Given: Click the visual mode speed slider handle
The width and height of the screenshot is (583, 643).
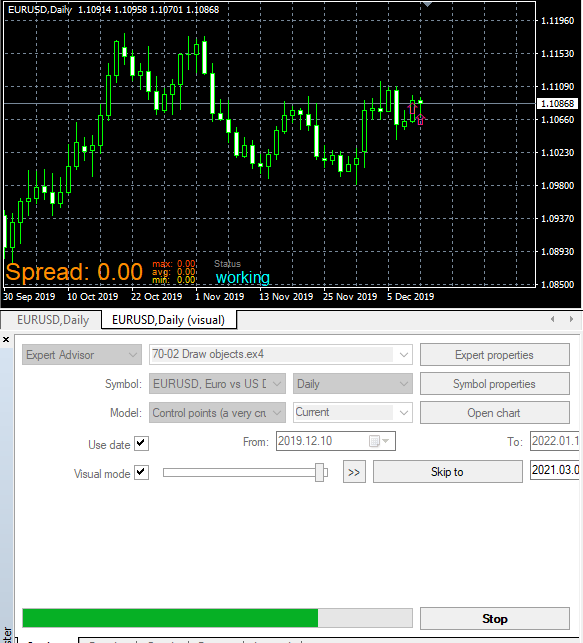Looking at the screenshot, I should (x=320, y=473).
